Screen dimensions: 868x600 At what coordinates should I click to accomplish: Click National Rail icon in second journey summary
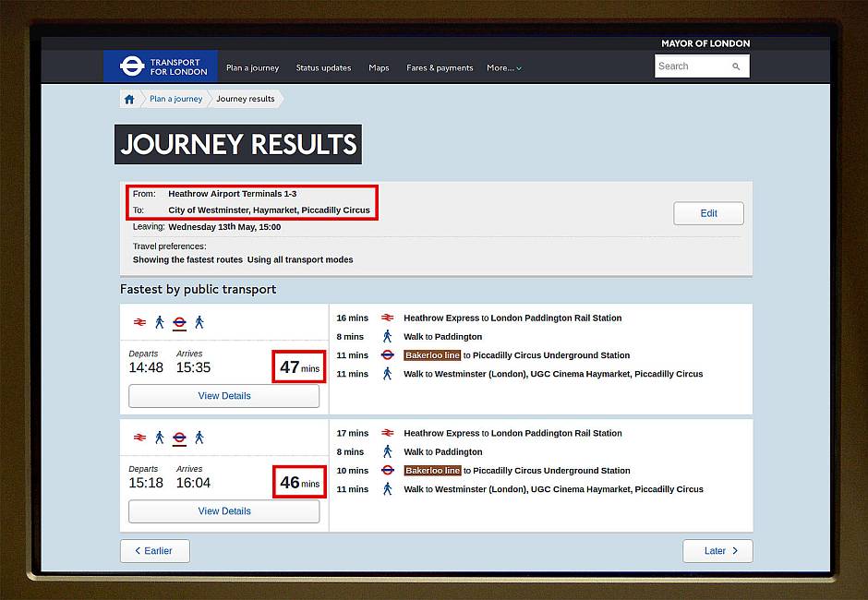click(139, 438)
